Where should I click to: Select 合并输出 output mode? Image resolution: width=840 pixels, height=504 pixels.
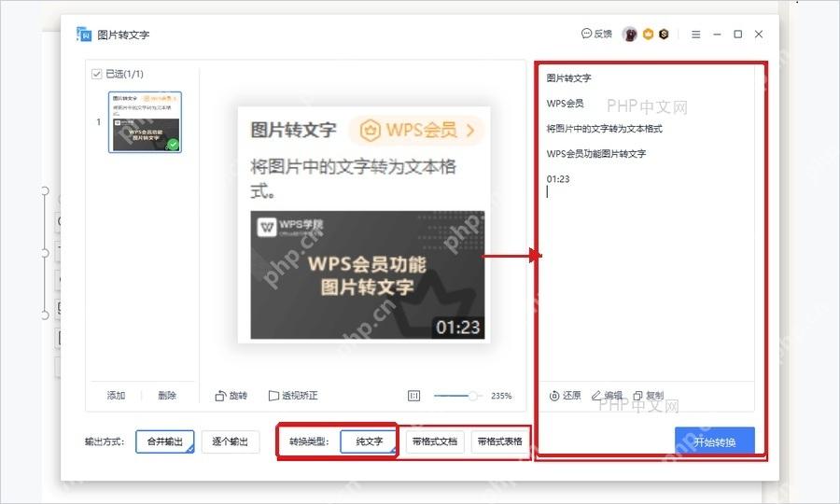(x=165, y=441)
